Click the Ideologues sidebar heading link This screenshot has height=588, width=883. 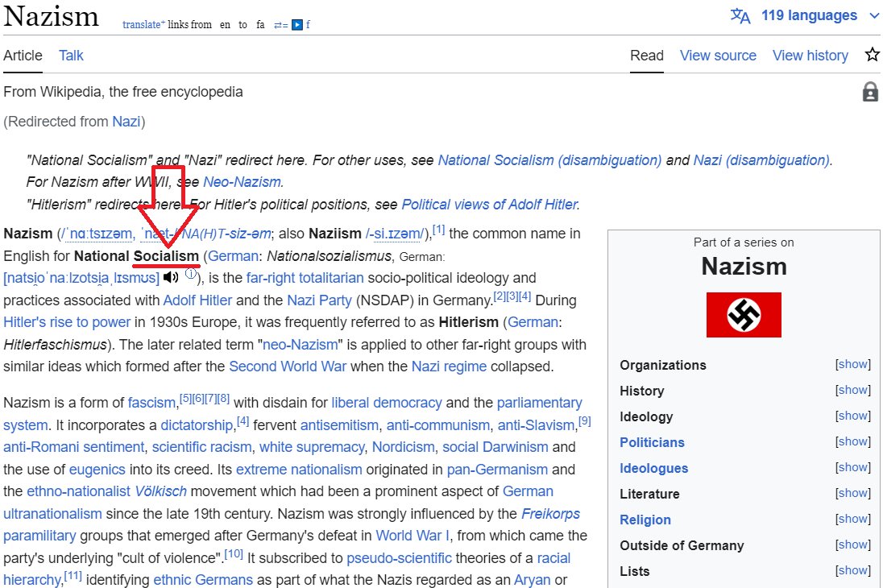[654, 469]
